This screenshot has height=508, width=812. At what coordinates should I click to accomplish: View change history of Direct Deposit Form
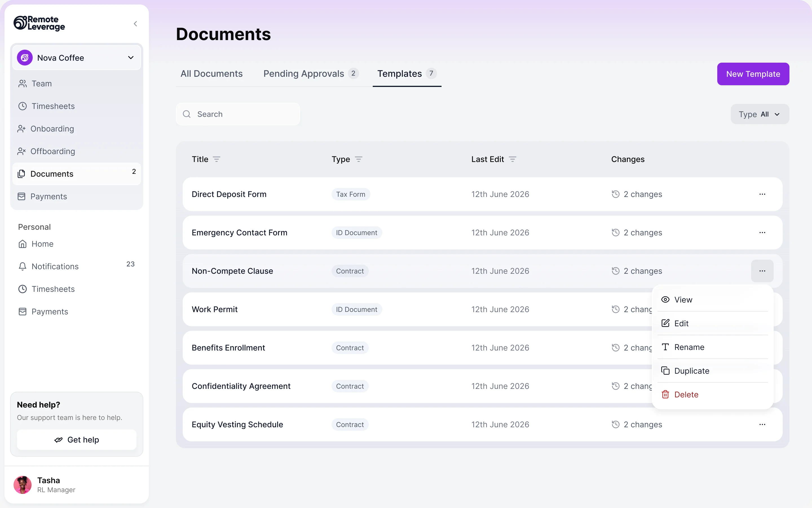point(637,194)
